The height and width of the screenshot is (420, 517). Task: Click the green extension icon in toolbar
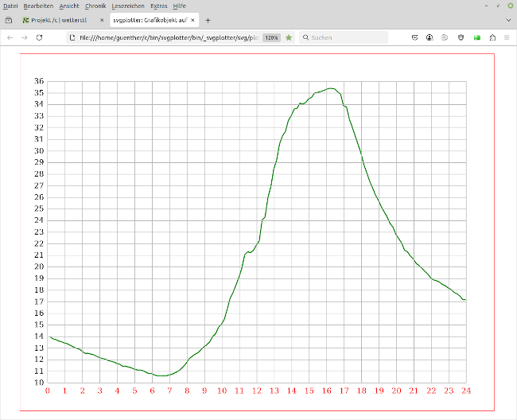(x=477, y=37)
